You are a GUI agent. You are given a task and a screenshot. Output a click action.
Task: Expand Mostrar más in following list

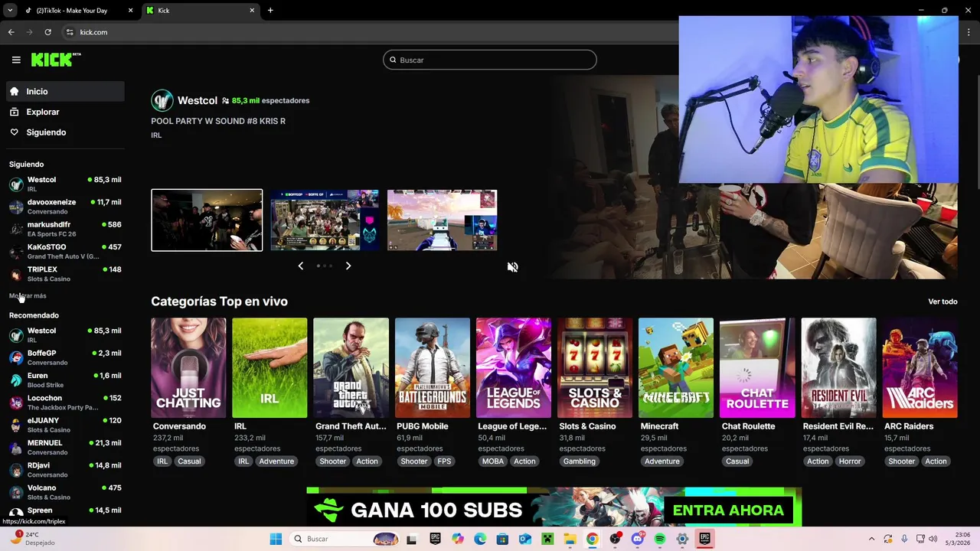(28, 296)
